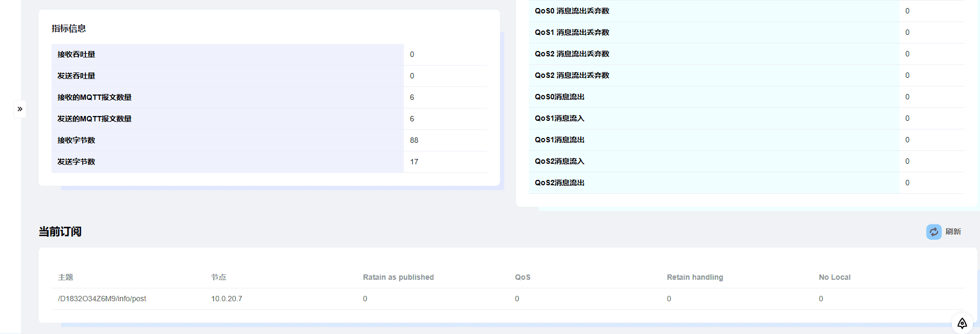Click the 节点 column header
Image resolution: width=980 pixels, height=334 pixels.
tap(219, 277)
